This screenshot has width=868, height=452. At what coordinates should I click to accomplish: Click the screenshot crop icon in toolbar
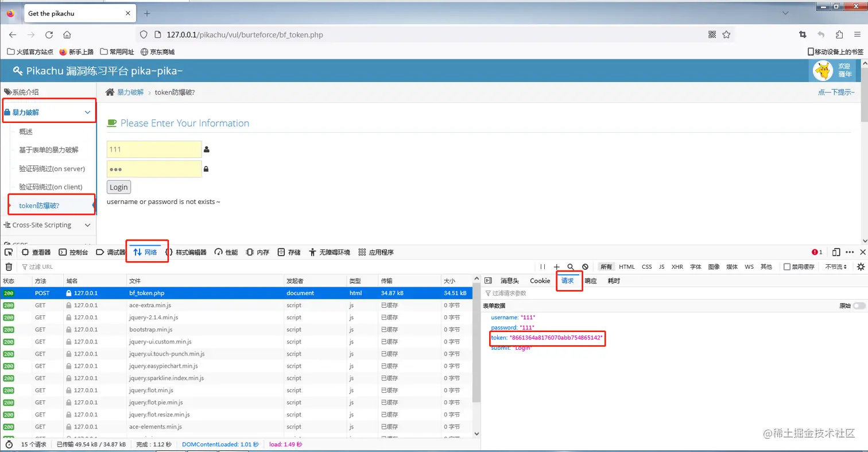(803, 34)
